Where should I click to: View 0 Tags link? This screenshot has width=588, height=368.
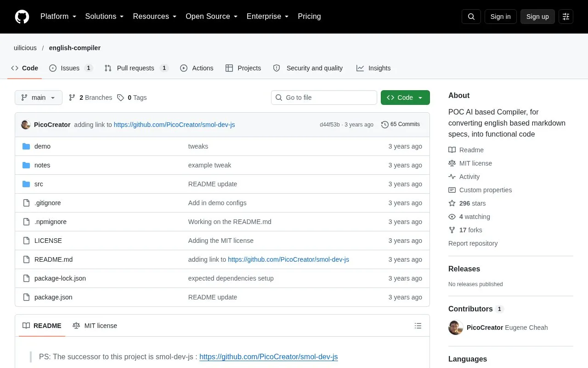(x=132, y=98)
